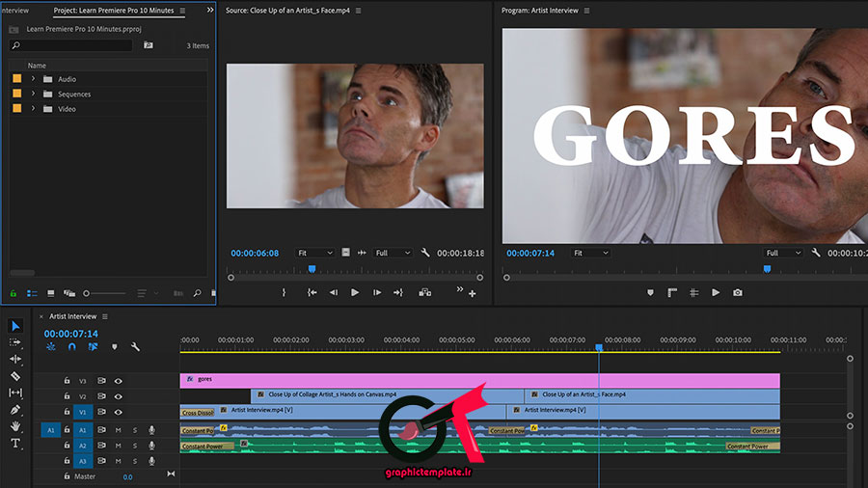Show more Source transport buttons

[x=459, y=288]
